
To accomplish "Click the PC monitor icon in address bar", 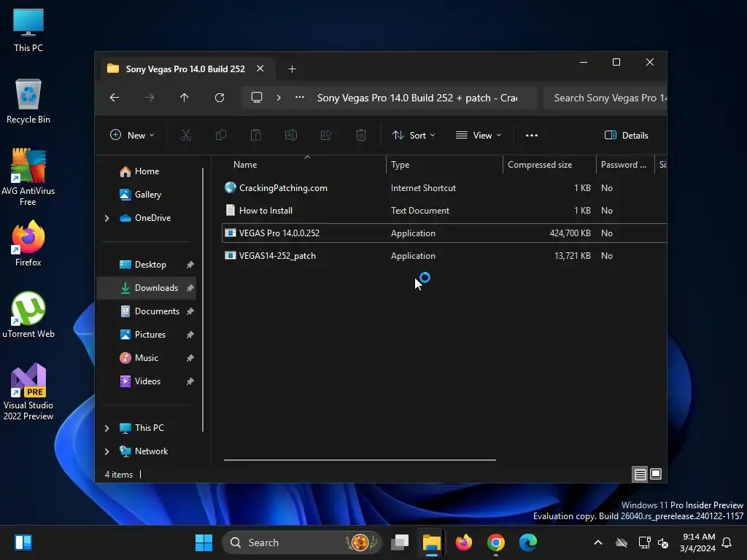I will click(x=257, y=98).
